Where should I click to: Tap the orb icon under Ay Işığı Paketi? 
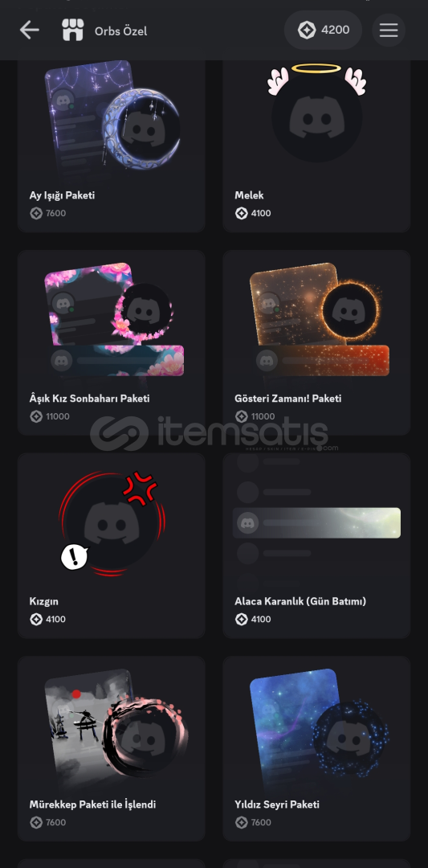pyautogui.click(x=36, y=213)
